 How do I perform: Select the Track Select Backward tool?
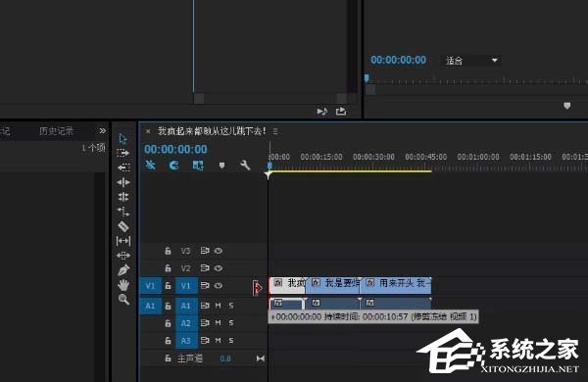123,167
